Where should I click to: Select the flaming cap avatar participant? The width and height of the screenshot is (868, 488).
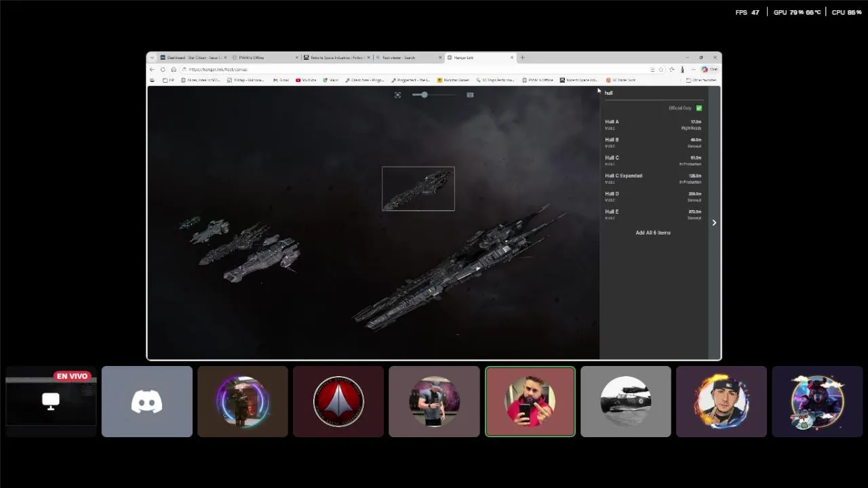[x=722, y=401]
